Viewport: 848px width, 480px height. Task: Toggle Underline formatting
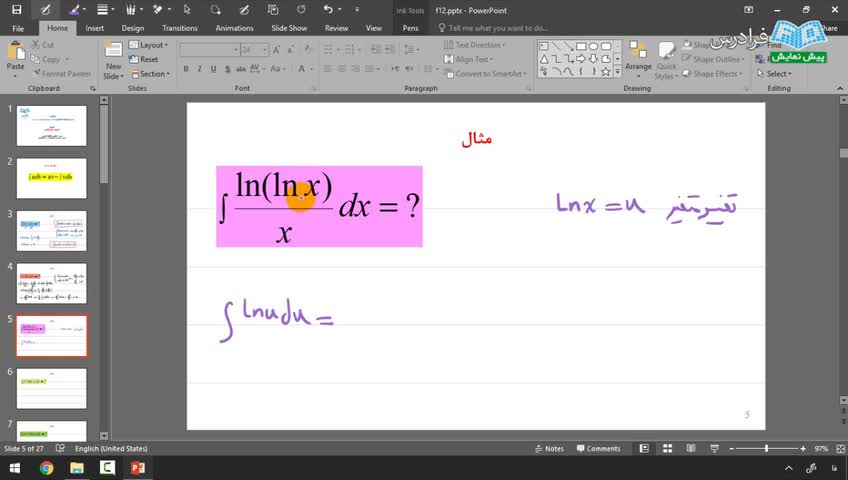[x=213, y=69]
